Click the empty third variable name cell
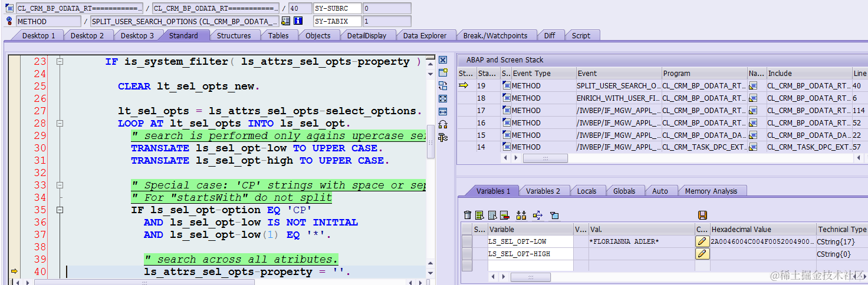Screen dimensions: 868x285 point(530,266)
